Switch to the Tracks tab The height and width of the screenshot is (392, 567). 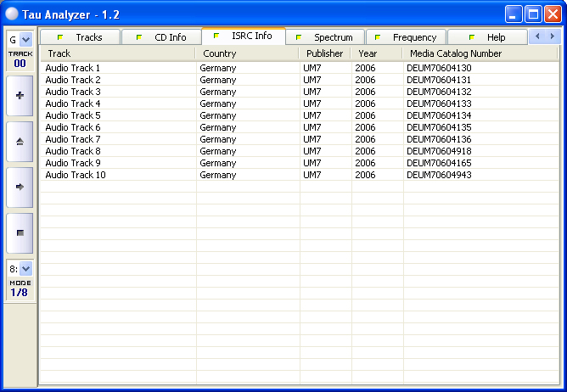click(x=81, y=37)
